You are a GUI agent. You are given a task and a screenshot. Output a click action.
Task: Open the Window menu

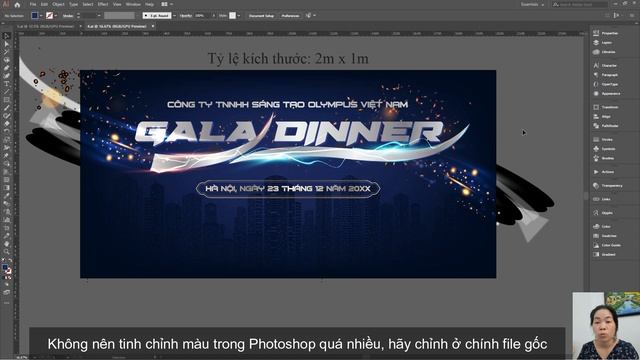(133, 4)
